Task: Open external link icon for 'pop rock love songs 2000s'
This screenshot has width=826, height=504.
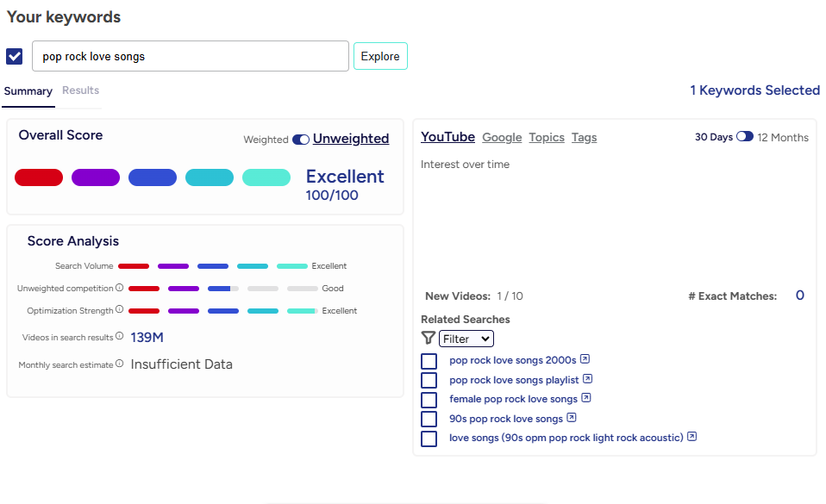Action: click(585, 359)
